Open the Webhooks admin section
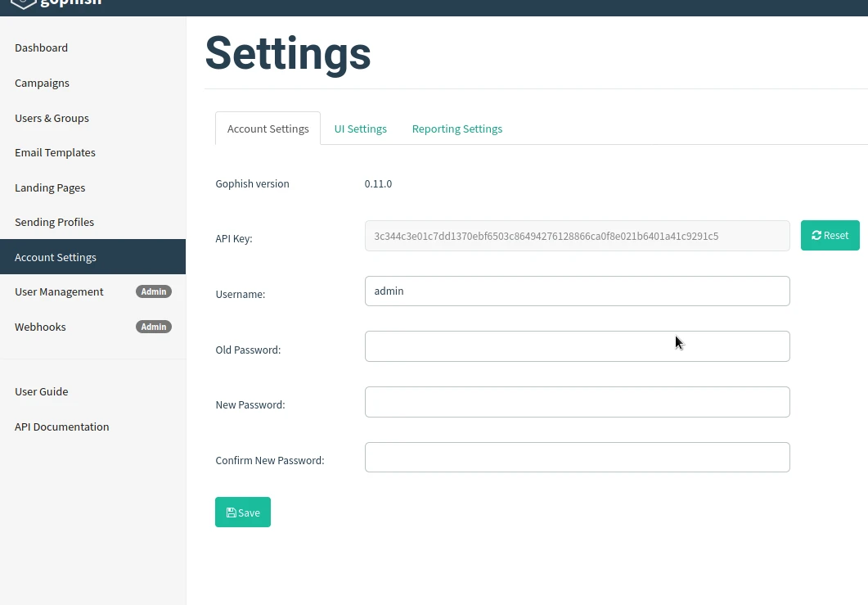The image size is (868, 605). [x=40, y=327]
